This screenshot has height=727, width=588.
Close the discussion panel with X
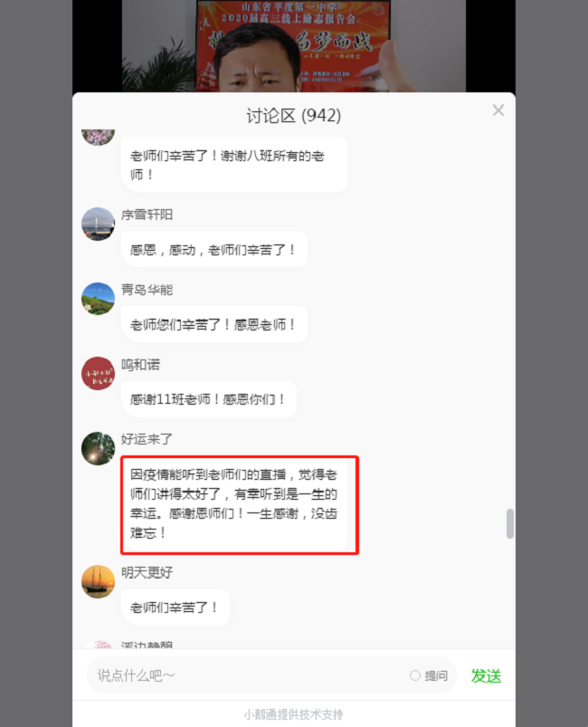click(498, 110)
